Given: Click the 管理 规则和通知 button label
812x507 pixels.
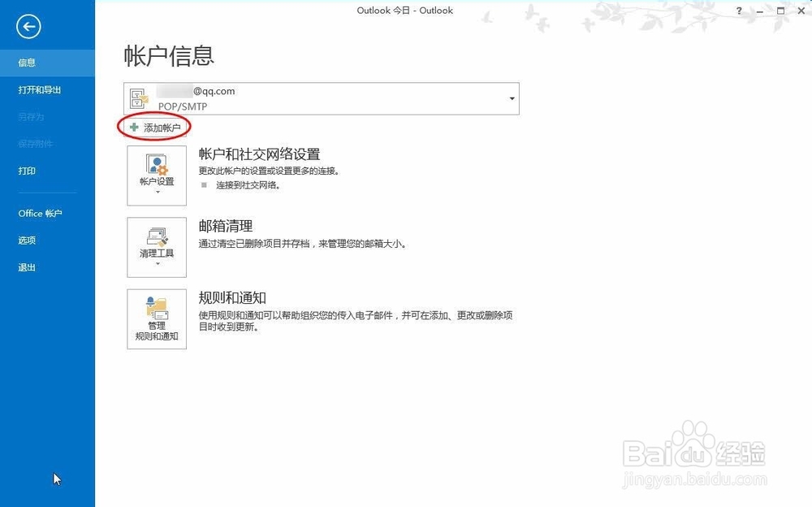Looking at the screenshot, I should tap(157, 331).
